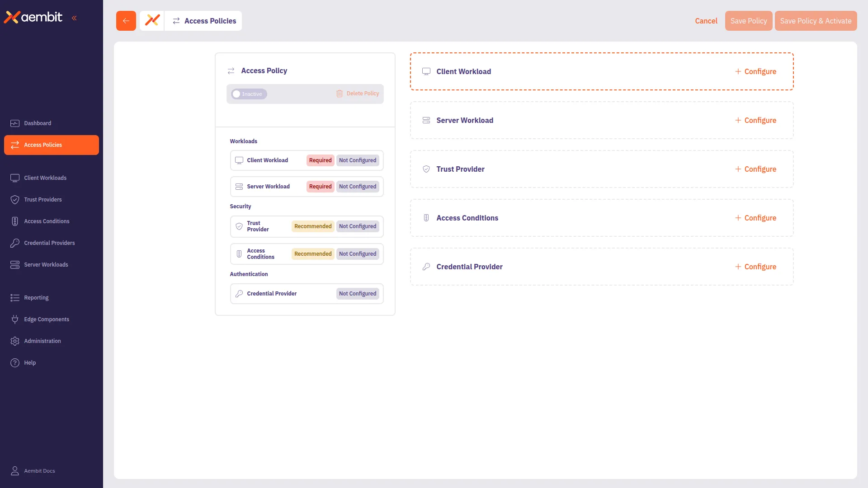Toggle the Inactive policy switch
Viewport: 868px width, 488px height.
point(249,94)
